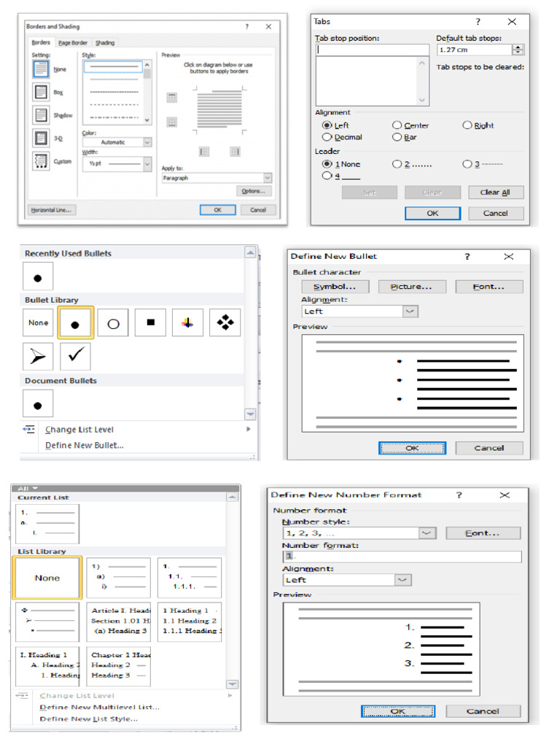
Task: Select the Custom border setting icon
Action: 41,161
